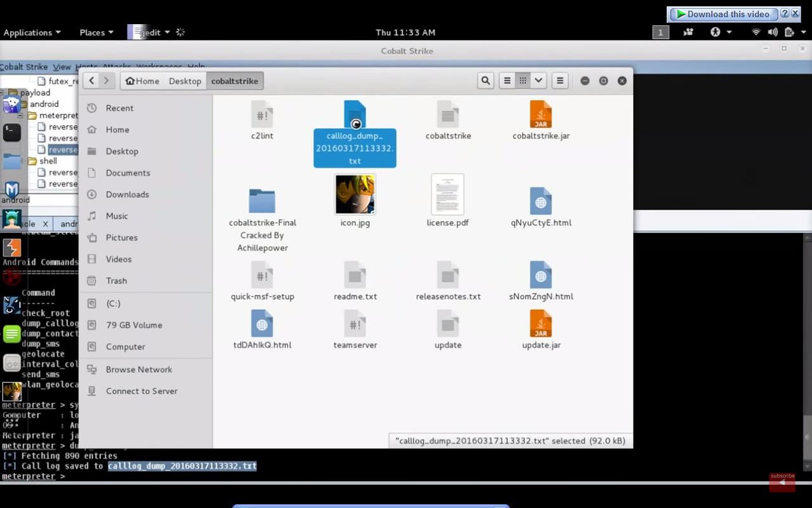Click the cobaltstrike path bar button
This screenshot has height=508, width=812.
tap(235, 81)
